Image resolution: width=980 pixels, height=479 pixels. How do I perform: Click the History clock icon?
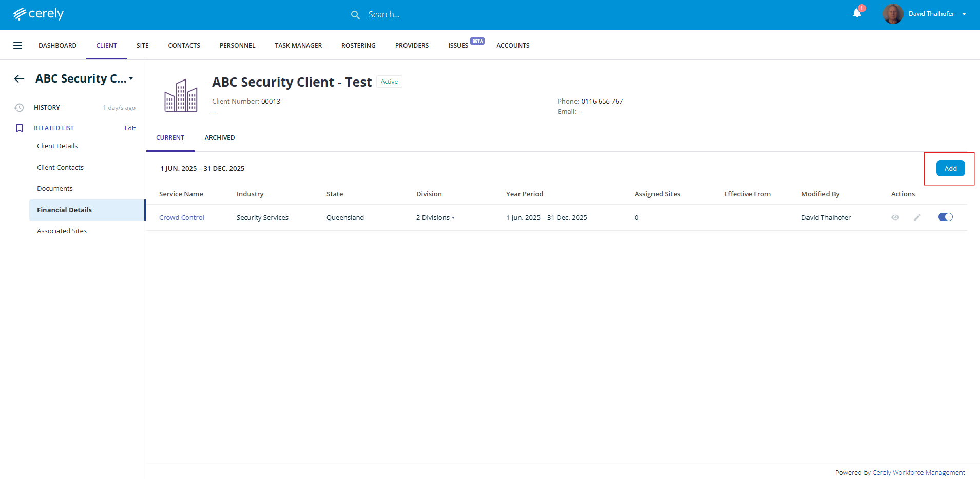[19, 107]
